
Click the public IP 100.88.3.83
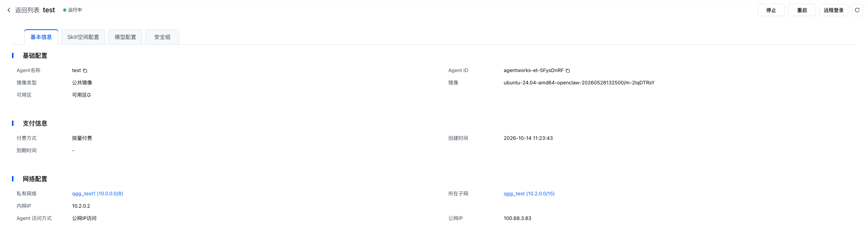pyautogui.click(x=517, y=218)
